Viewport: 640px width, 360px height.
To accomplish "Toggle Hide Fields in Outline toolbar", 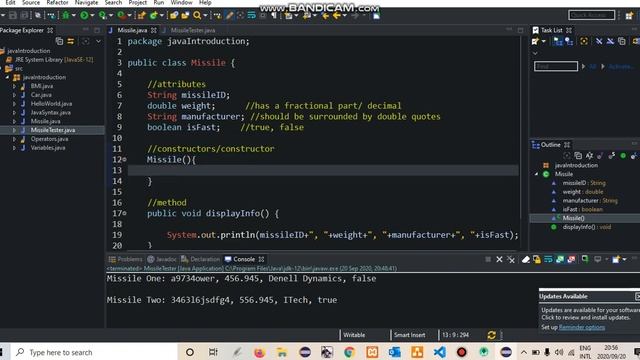I will point(600,156).
